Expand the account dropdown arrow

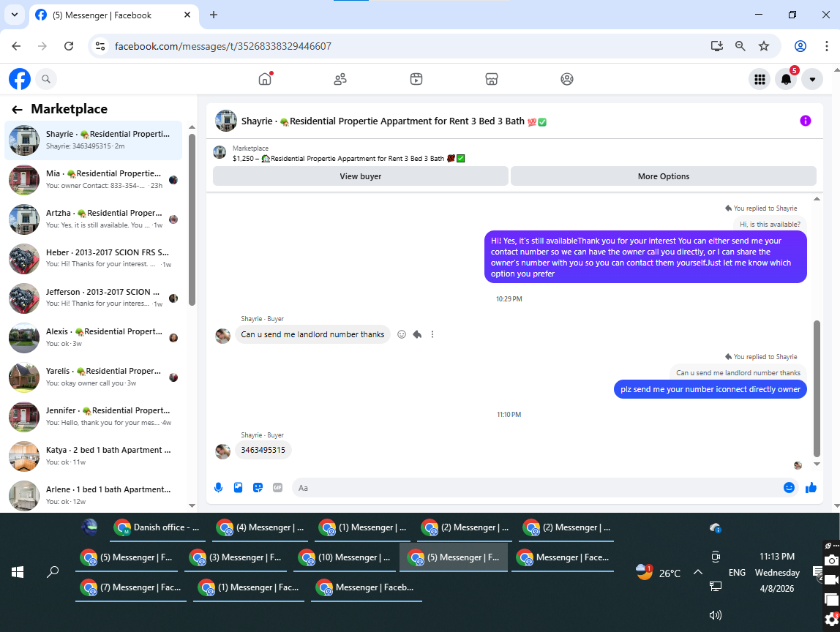[812, 79]
